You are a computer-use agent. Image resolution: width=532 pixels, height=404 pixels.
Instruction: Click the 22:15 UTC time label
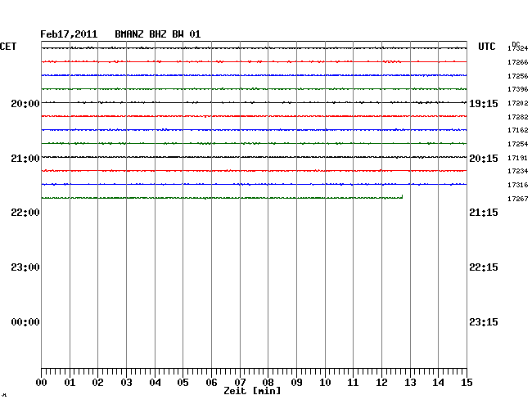484,267
